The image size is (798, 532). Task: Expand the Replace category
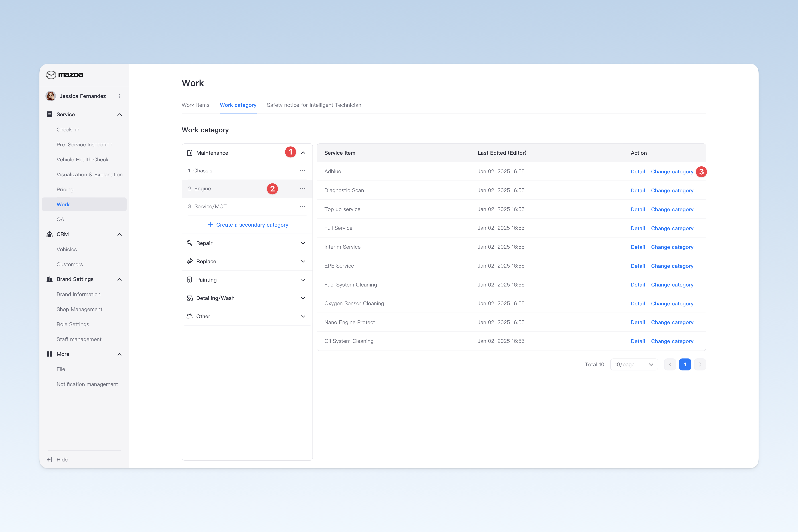pyautogui.click(x=303, y=261)
